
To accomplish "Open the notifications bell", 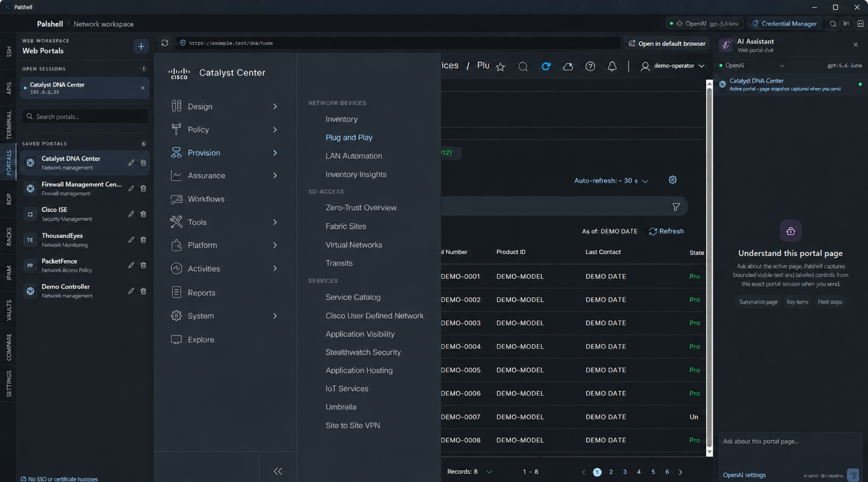I will [612, 66].
